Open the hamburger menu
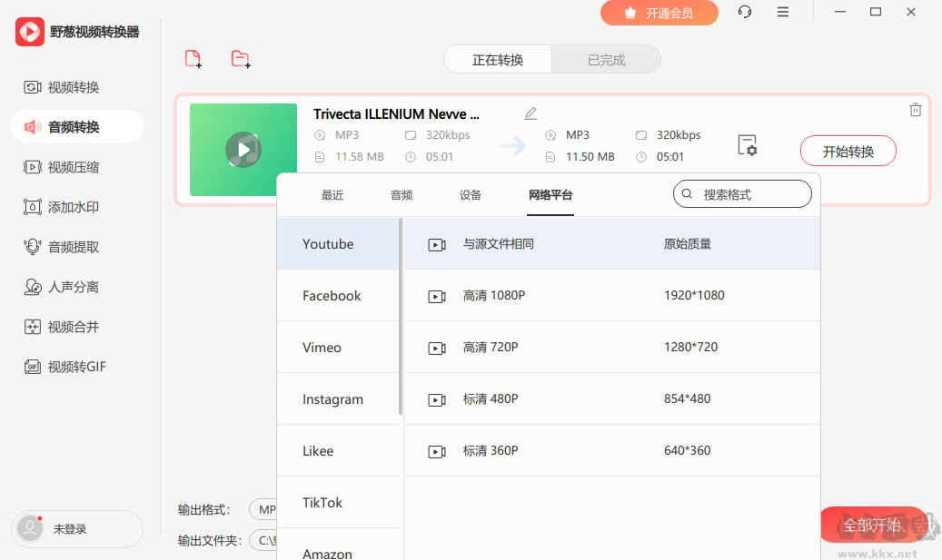The image size is (942, 560). tap(783, 12)
